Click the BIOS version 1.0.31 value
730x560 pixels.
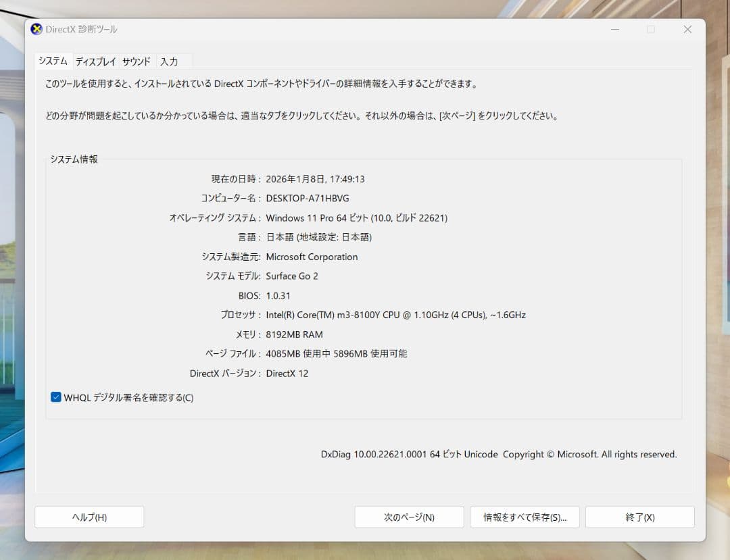tap(279, 295)
